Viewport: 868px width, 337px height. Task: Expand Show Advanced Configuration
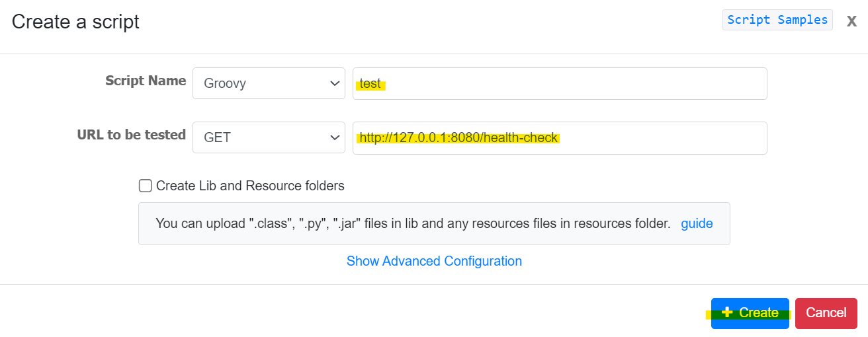point(434,261)
